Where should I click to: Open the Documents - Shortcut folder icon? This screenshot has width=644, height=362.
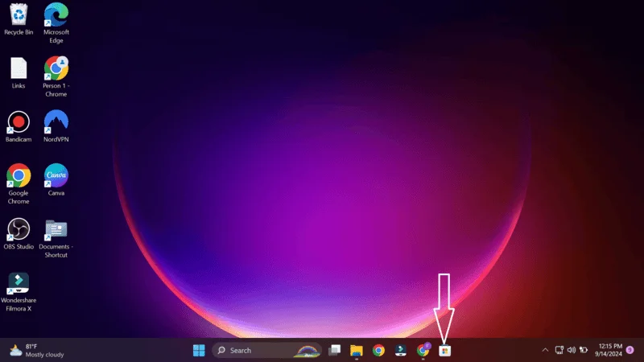click(x=56, y=229)
